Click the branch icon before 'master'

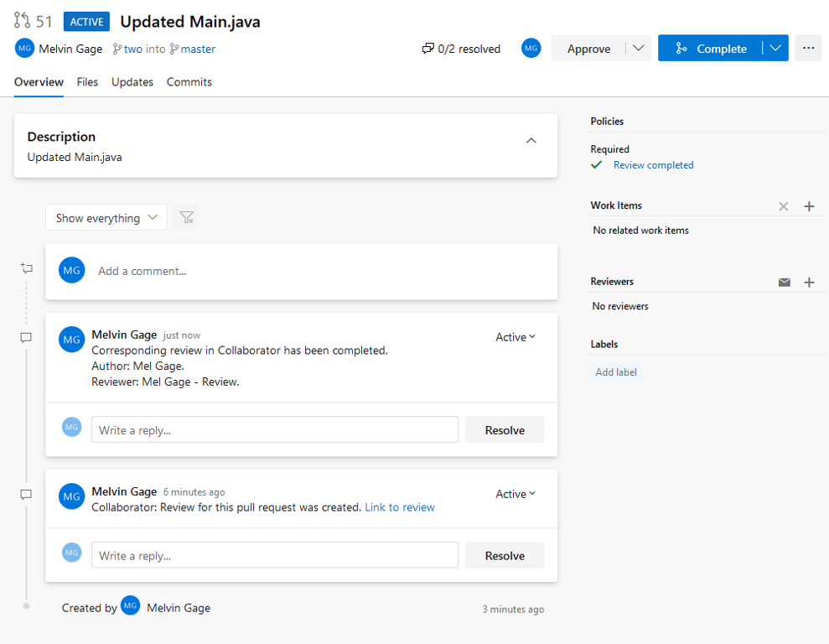tap(174, 49)
